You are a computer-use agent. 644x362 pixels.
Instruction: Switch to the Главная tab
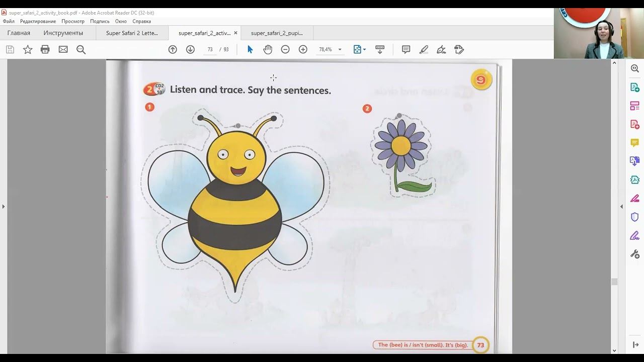tap(19, 33)
